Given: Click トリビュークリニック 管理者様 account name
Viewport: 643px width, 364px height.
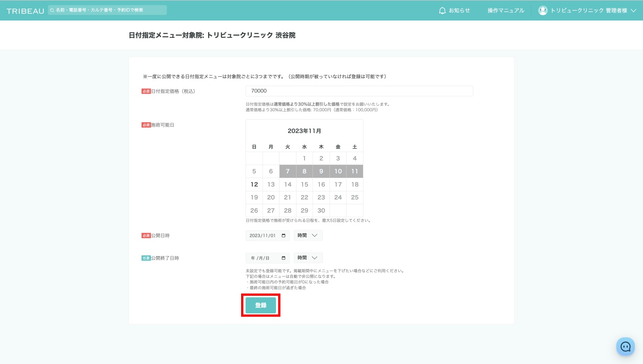Looking at the screenshot, I should click(x=589, y=10).
